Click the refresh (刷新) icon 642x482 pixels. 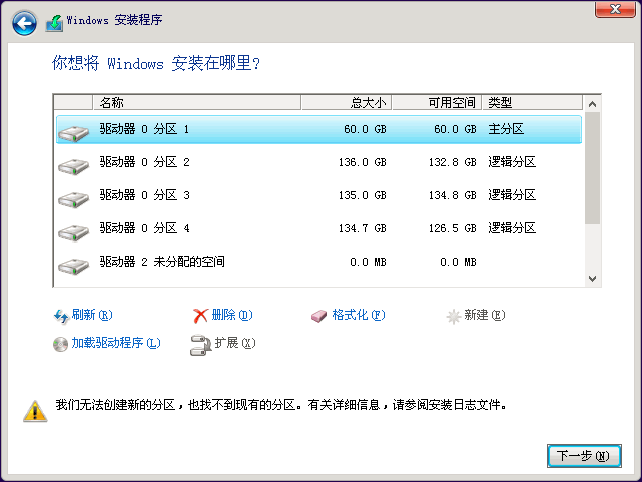click(61, 316)
